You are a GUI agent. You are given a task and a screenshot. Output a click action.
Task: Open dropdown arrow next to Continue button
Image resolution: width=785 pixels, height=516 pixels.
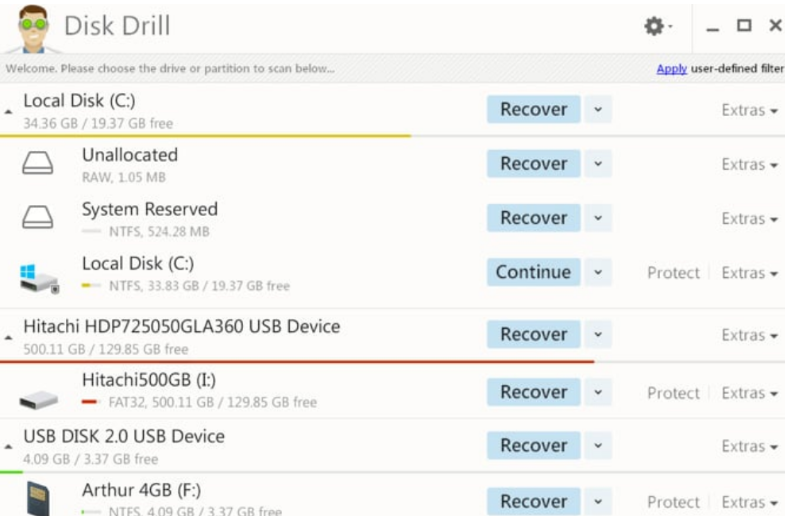(x=597, y=272)
